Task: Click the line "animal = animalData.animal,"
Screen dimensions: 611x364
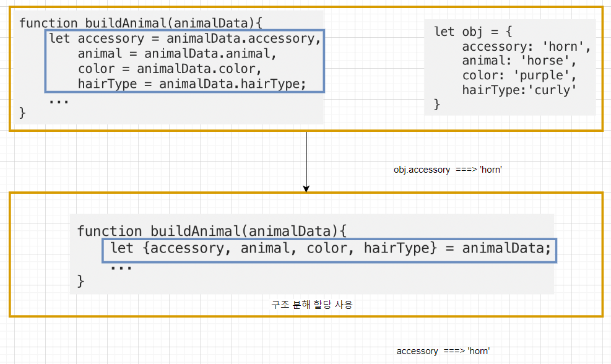Action: 177,53
